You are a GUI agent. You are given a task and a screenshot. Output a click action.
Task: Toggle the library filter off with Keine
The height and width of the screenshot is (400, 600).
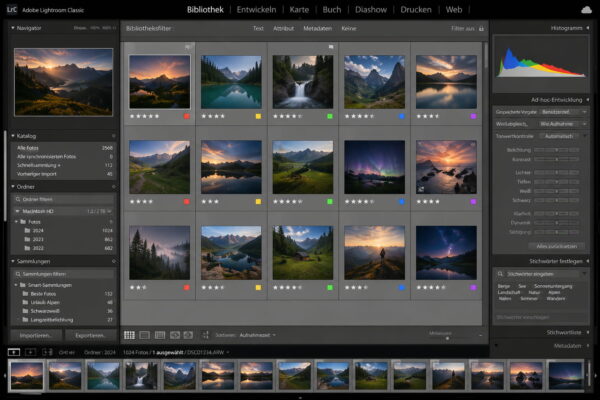(349, 28)
